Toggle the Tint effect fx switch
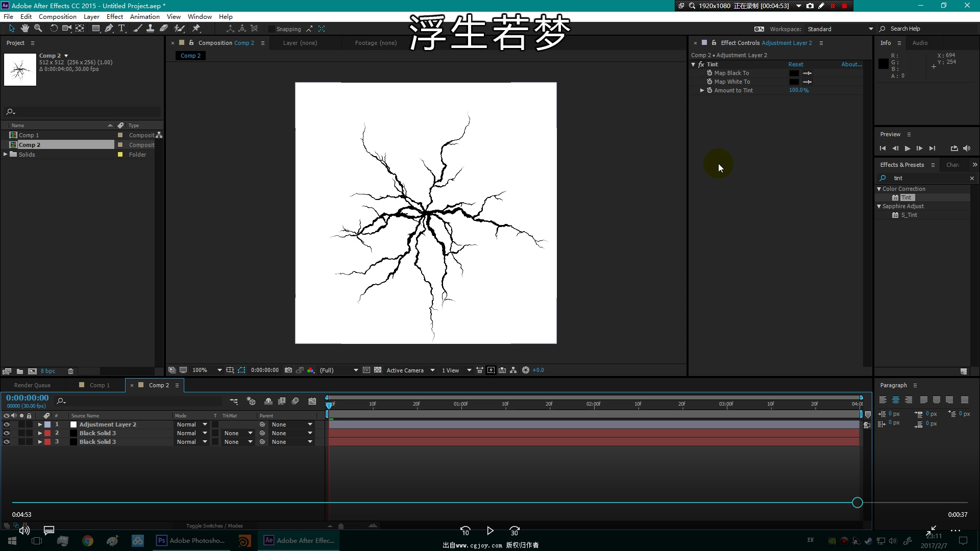Viewport: 980px width, 551px height. (701, 64)
